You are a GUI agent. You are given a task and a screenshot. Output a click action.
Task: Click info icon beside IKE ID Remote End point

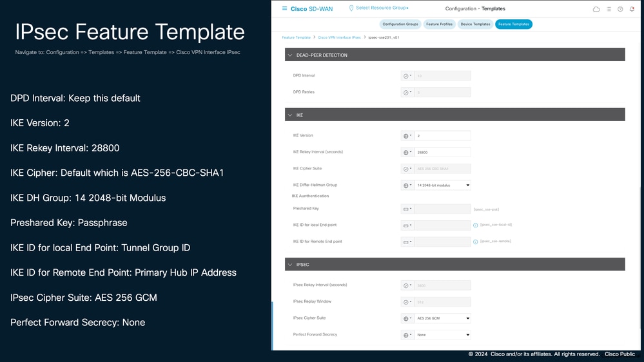tap(475, 242)
